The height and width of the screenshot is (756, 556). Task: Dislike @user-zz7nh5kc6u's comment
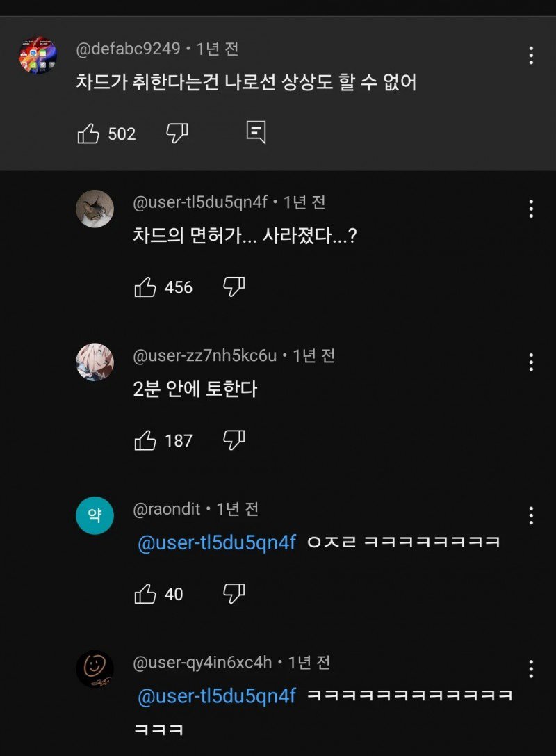tap(235, 440)
